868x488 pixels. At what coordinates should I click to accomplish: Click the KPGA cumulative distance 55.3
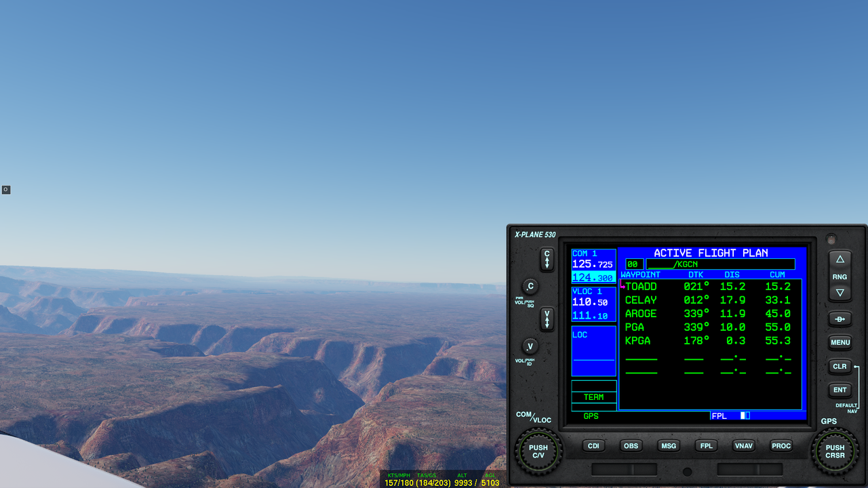[778, 341]
